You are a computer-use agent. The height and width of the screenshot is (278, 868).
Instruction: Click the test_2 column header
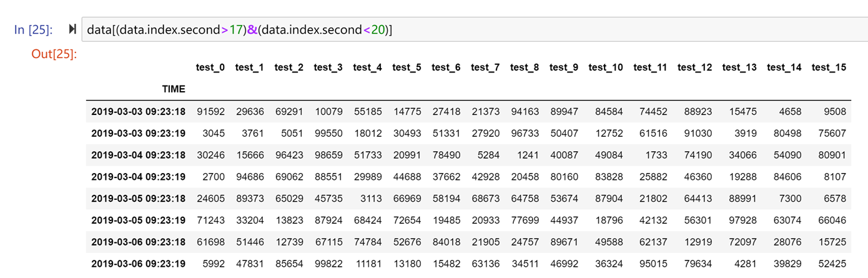(x=289, y=67)
